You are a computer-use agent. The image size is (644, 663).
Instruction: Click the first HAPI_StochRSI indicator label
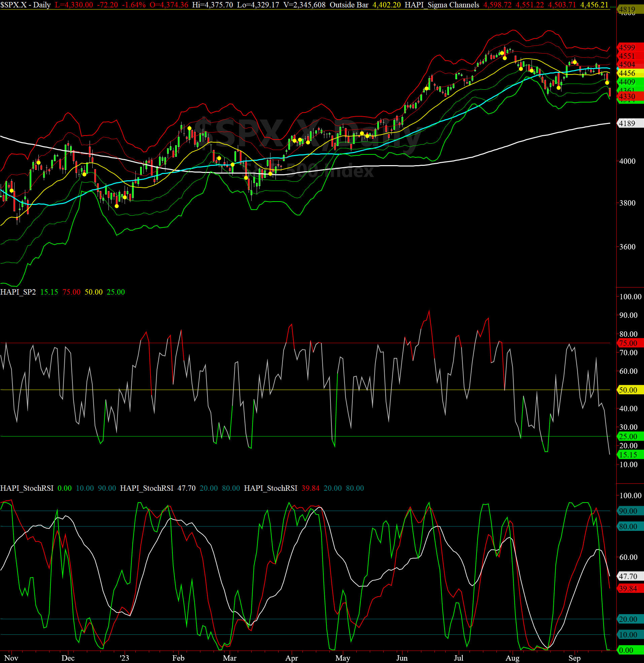point(27,488)
